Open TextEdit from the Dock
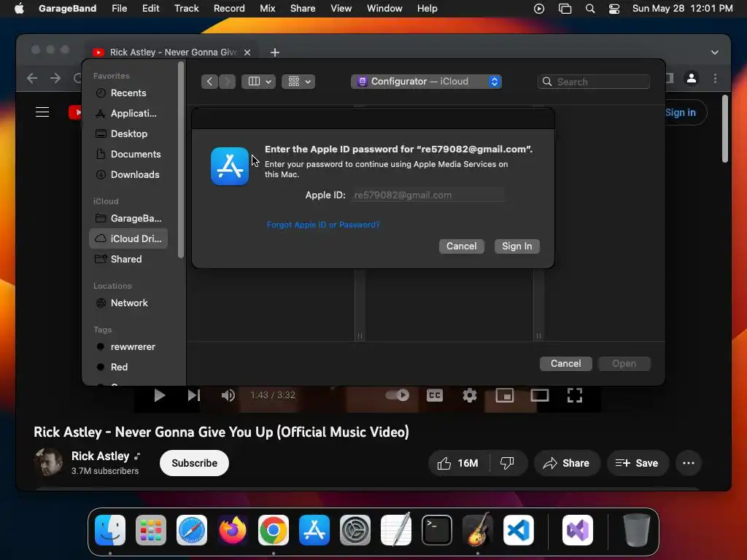Viewport: 747px width, 560px height. coord(396,530)
